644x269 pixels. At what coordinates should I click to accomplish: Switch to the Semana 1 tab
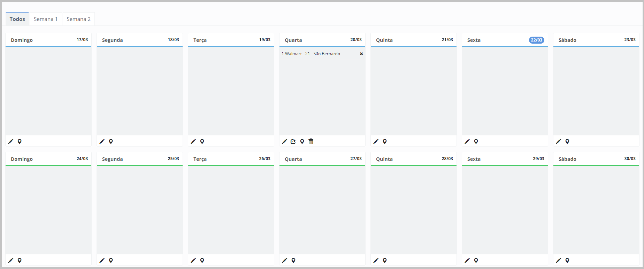[46, 19]
